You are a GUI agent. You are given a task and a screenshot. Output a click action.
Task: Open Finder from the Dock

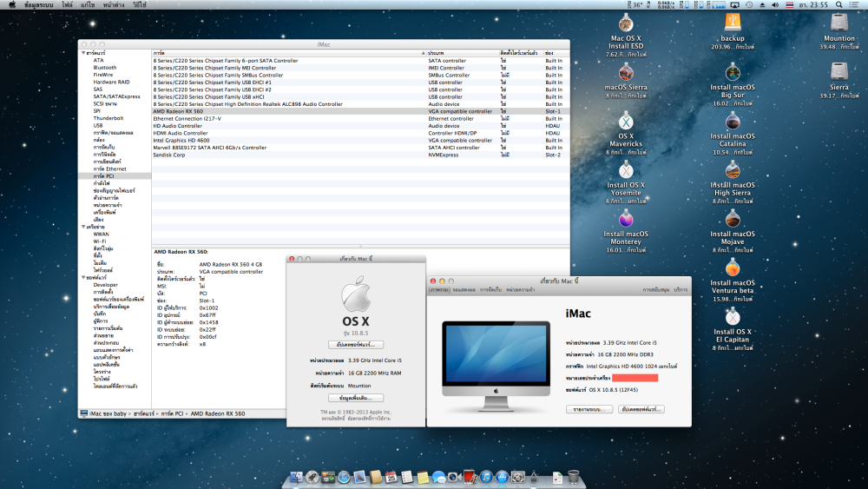(297, 477)
